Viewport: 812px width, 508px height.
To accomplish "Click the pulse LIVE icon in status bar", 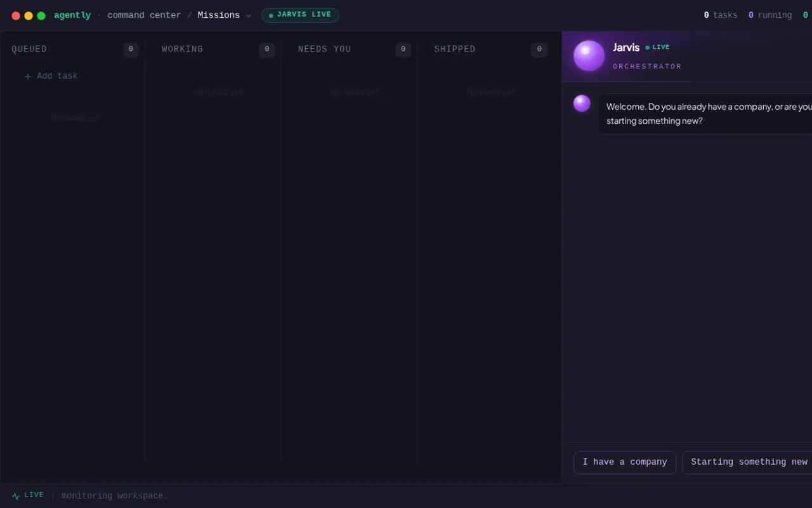I will 16,496.
